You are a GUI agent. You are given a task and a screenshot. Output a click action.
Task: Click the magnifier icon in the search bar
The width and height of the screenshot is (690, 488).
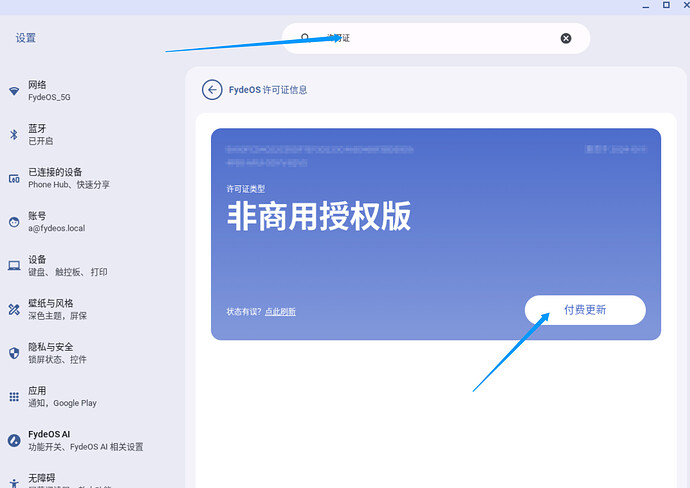(305, 37)
